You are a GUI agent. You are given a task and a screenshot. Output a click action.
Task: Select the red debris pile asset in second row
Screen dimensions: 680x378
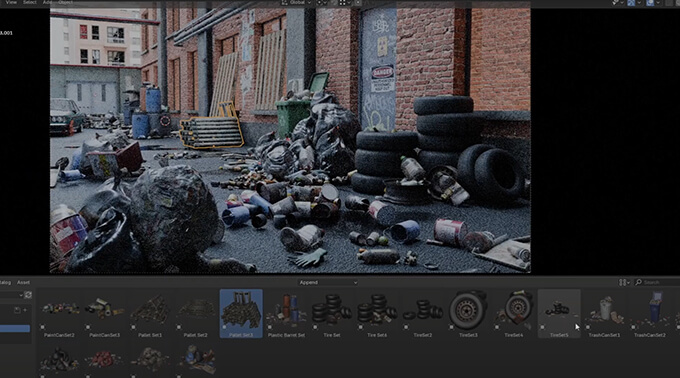pos(105,360)
